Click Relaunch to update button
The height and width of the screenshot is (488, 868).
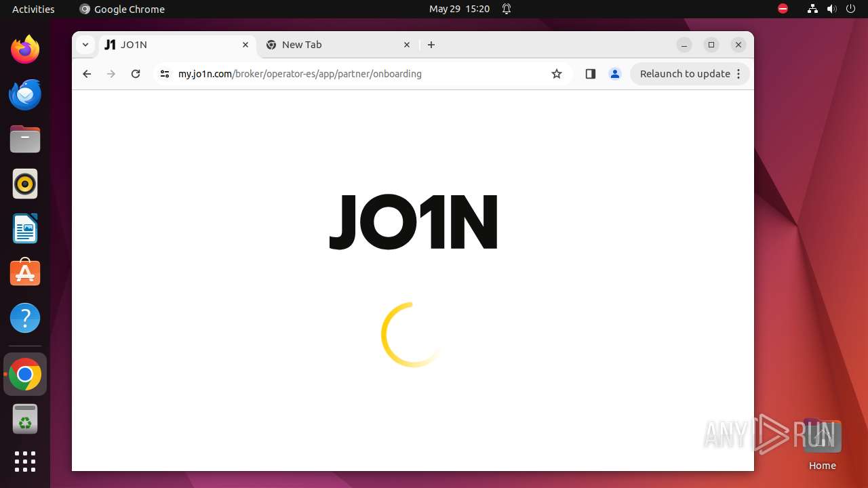[685, 74]
